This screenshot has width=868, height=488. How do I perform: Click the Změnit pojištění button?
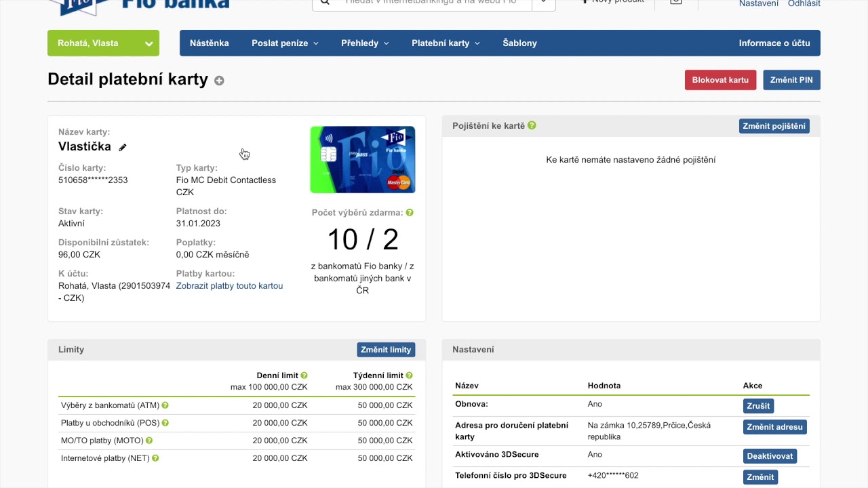[774, 126]
